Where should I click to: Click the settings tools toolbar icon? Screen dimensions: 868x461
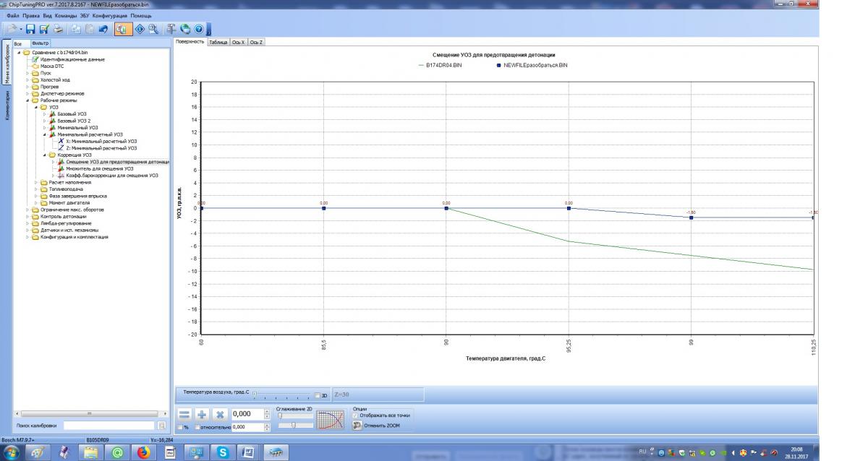point(171,29)
